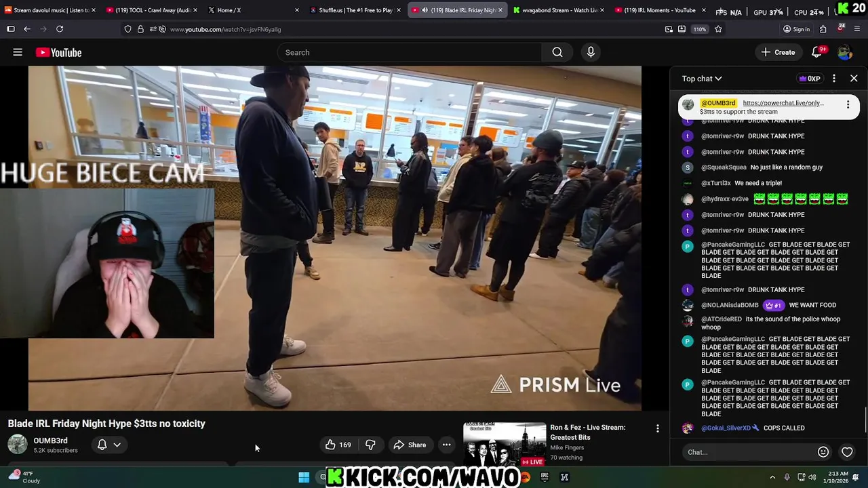Click the YouTube search input field
Screen dimensions: 868x488
pyautogui.click(x=410, y=52)
